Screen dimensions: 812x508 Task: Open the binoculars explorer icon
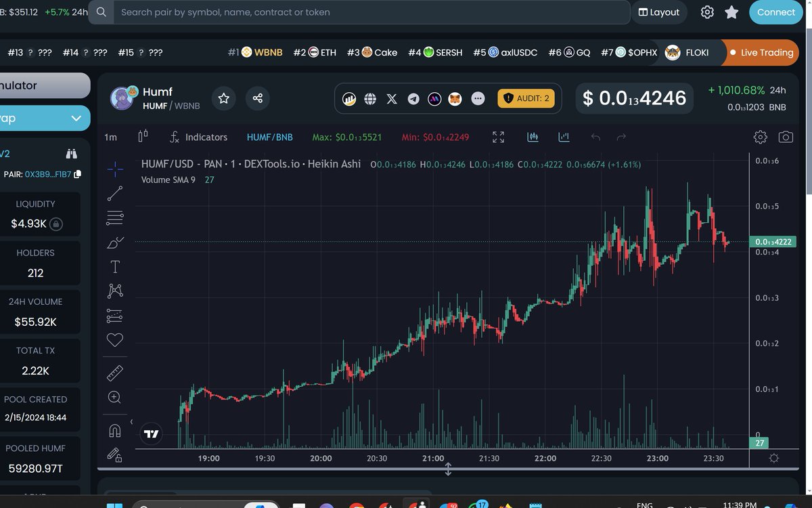(x=72, y=153)
